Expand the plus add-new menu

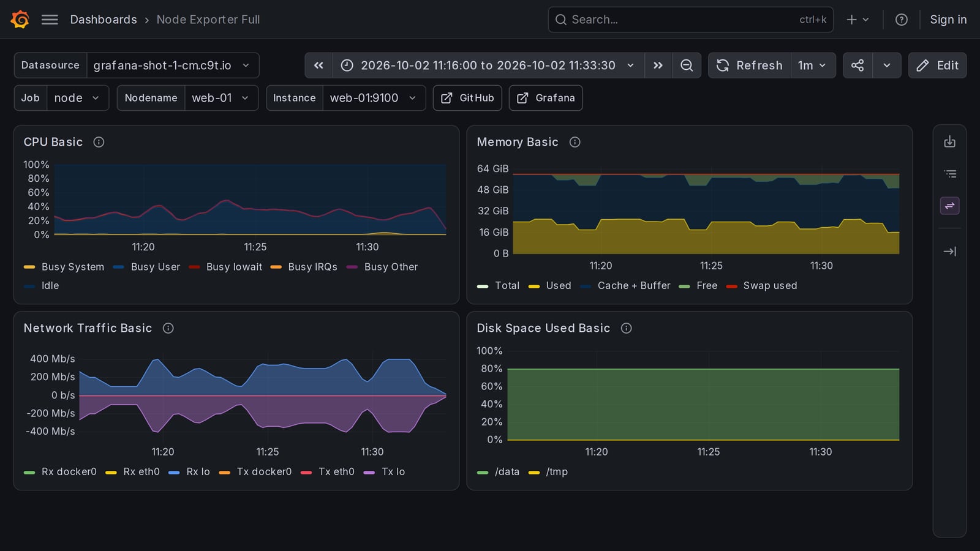point(858,20)
